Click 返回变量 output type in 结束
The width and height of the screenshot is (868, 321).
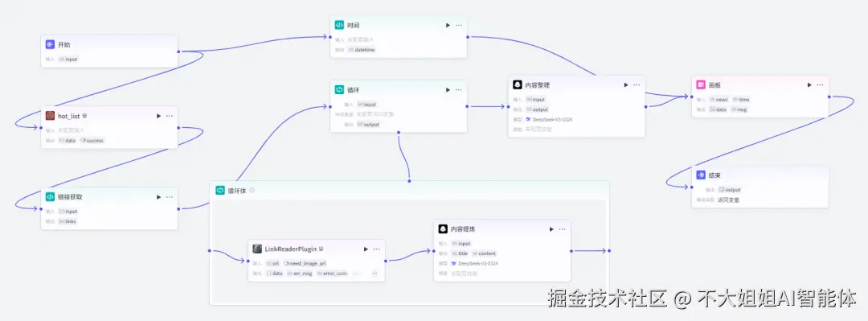[x=728, y=200]
